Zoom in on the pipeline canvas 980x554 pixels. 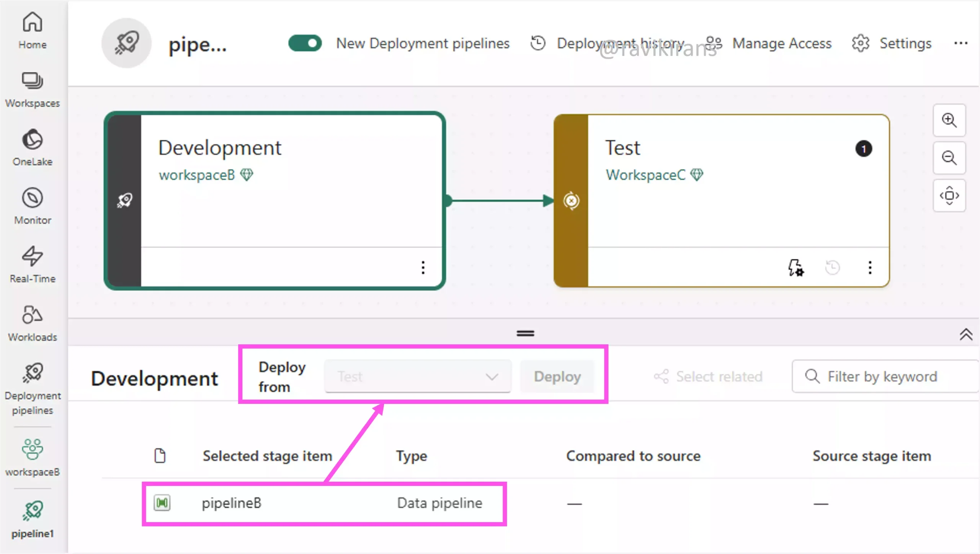[949, 120]
